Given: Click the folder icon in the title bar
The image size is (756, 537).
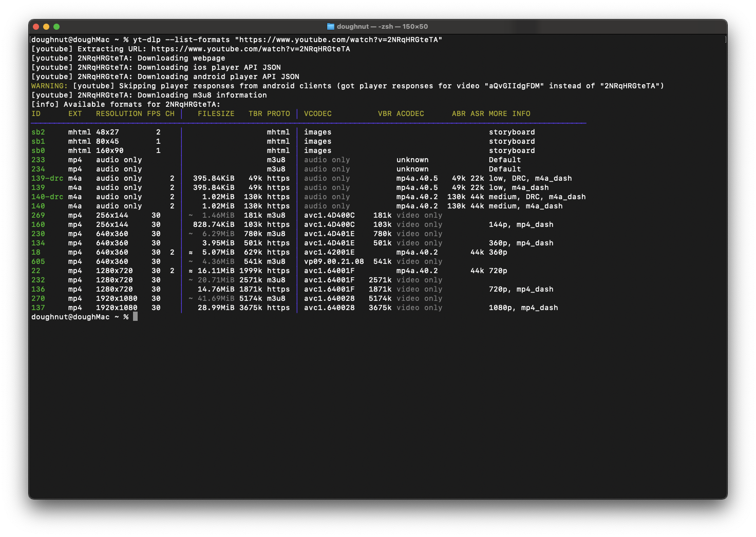Looking at the screenshot, I should pos(331,27).
